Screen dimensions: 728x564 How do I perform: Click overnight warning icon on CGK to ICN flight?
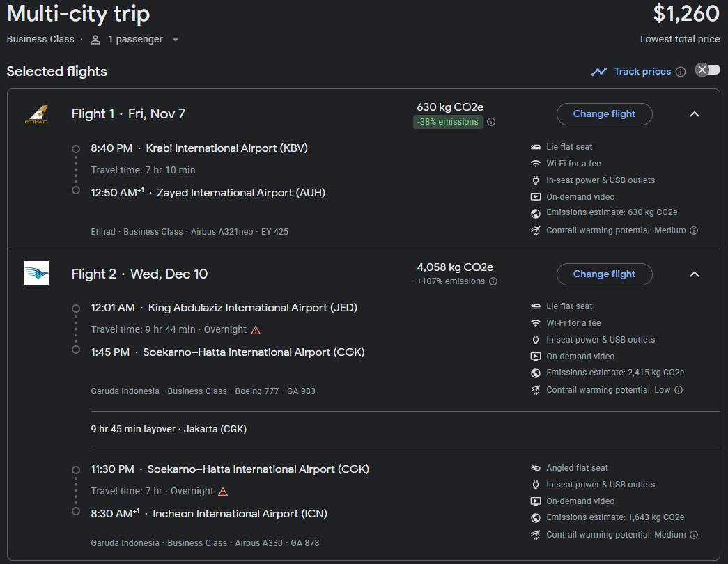click(223, 492)
